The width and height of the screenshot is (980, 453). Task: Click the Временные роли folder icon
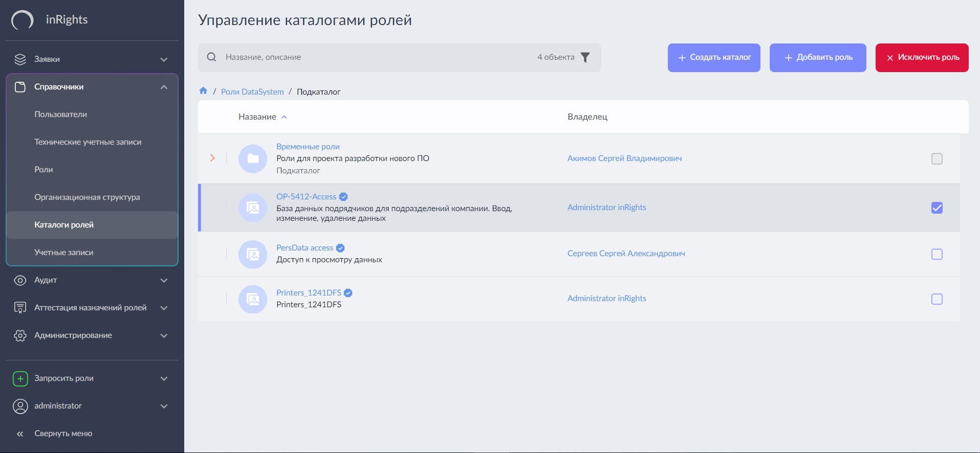(253, 158)
